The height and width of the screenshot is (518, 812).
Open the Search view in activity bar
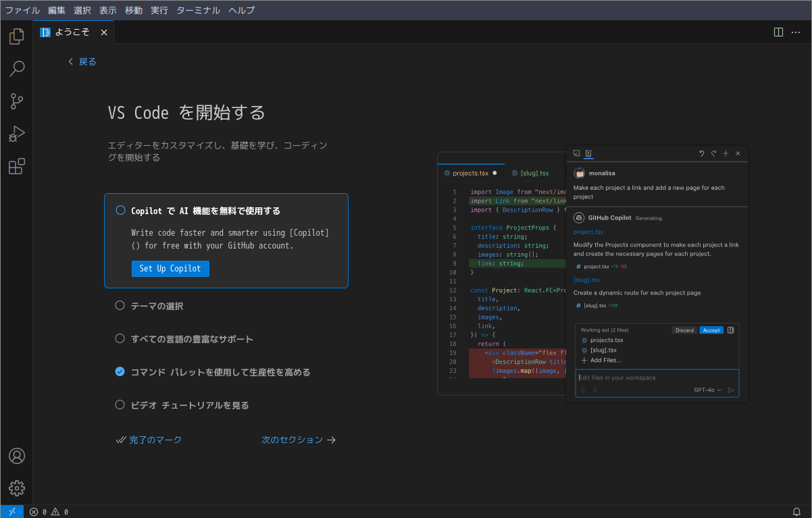[16, 69]
